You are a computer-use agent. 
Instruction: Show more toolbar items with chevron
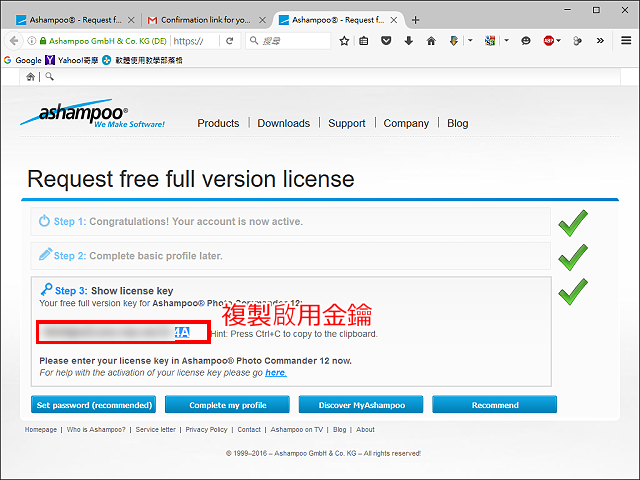[x=600, y=40]
